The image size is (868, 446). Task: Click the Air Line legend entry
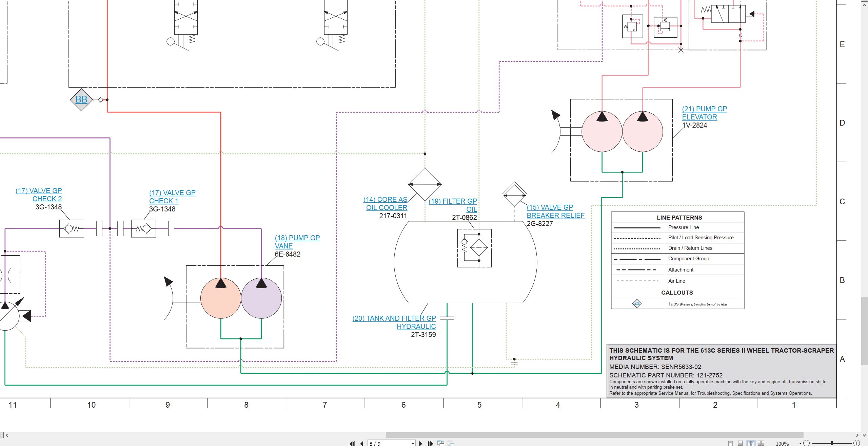coord(677,281)
